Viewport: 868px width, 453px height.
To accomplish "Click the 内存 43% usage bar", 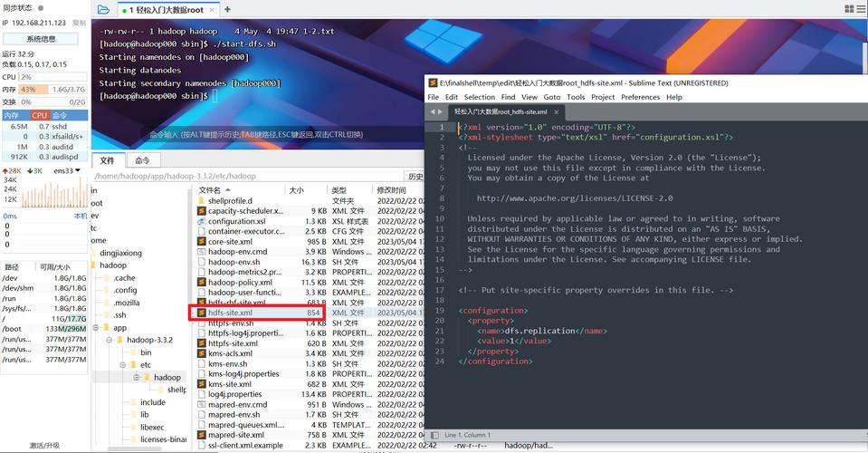I will click(53, 89).
